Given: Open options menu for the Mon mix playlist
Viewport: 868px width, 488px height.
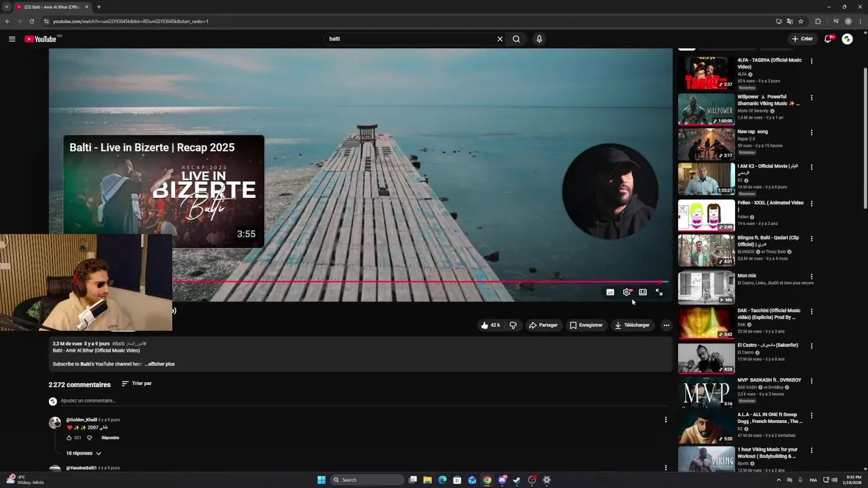Looking at the screenshot, I should (811, 277).
